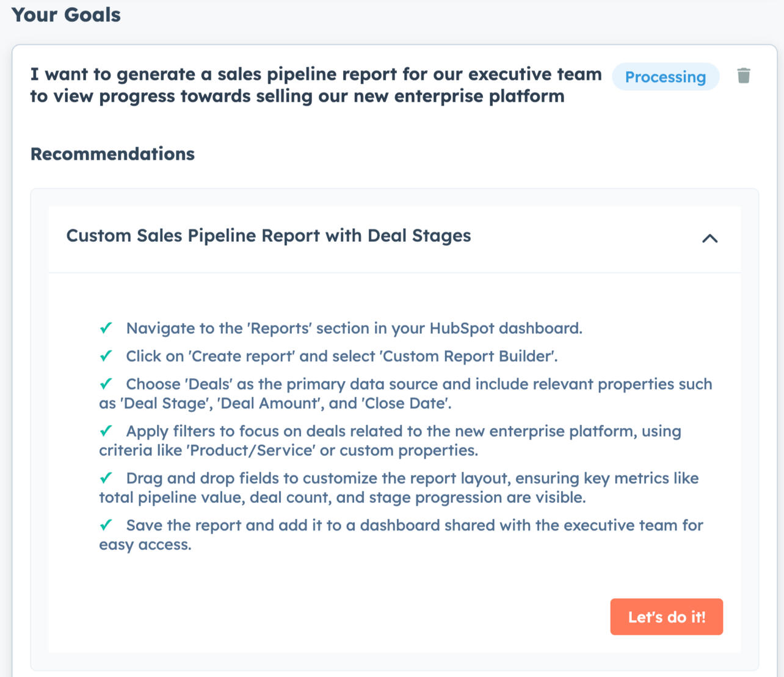The width and height of the screenshot is (784, 677).
Task: Open the 'Custom Sales Pipeline Report with Deal Stages' title
Action: tap(269, 236)
